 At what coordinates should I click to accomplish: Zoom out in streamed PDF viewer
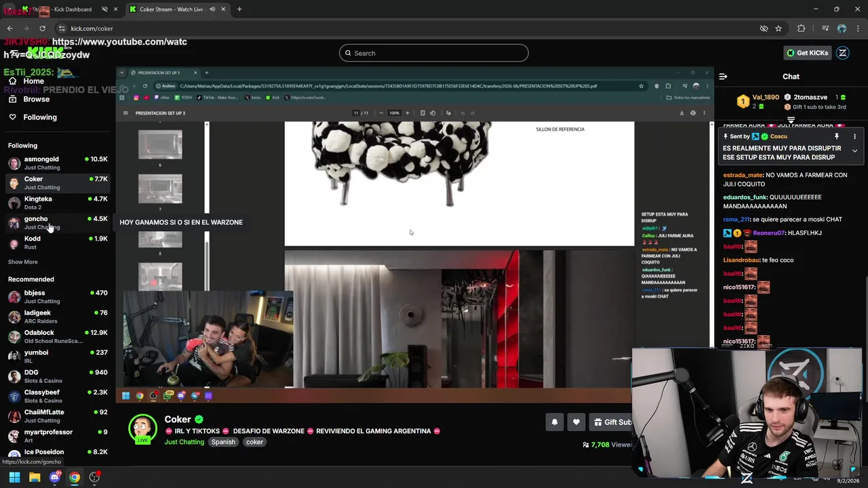(x=381, y=113)
